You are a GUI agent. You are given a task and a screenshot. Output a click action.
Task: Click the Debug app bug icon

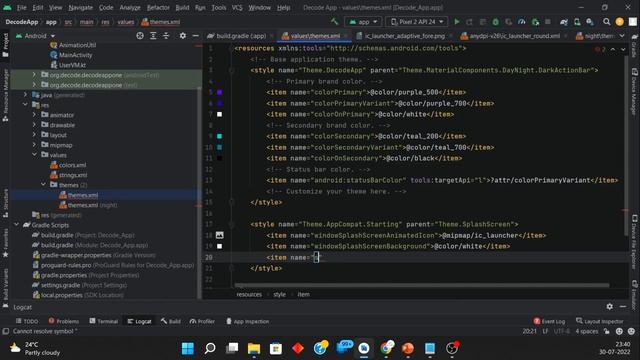click(496, 22)
